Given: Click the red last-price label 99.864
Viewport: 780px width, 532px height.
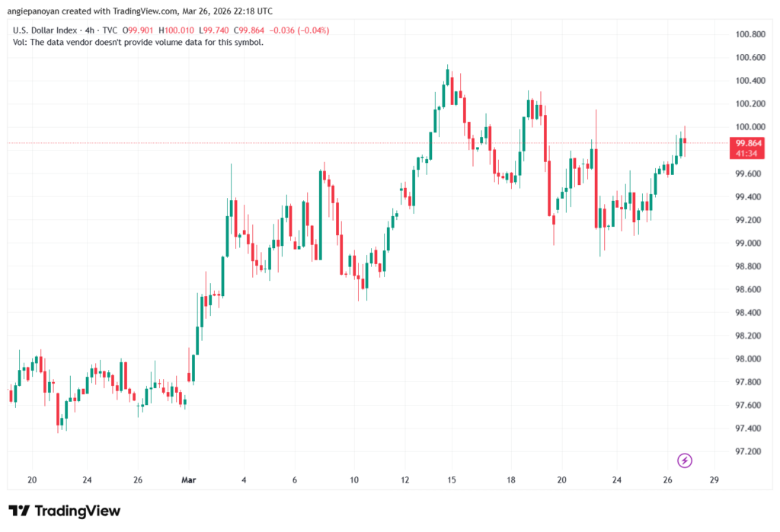Looking at the screenshot, I should point(750,142).
